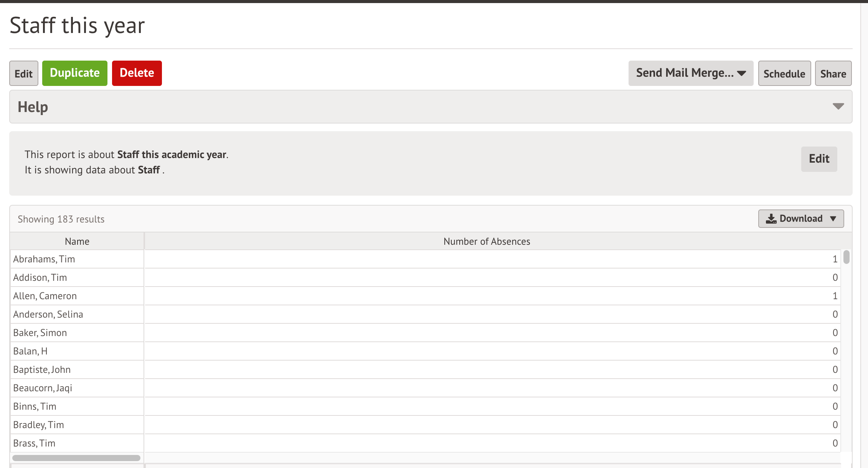Click the Baptiste, John name cell

[77, 369]
